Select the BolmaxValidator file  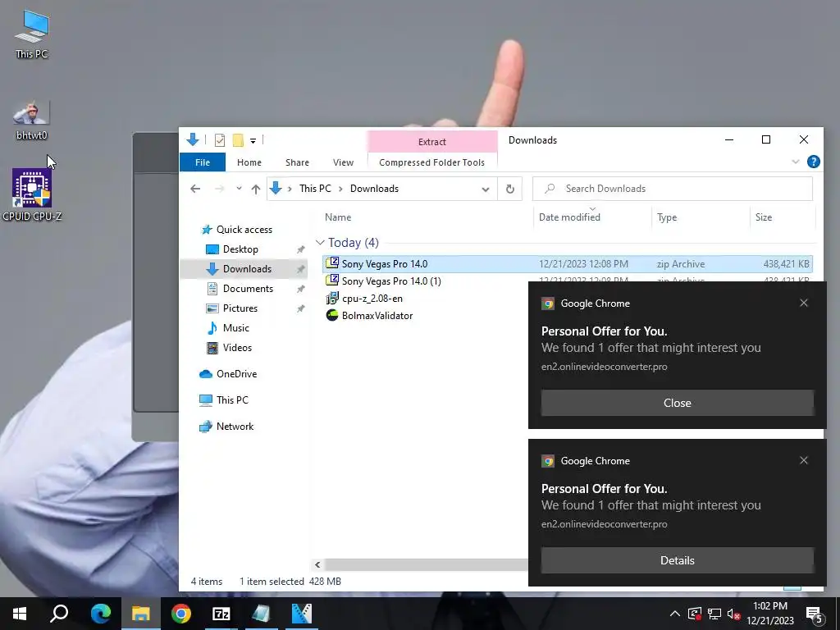pos(377,316)
